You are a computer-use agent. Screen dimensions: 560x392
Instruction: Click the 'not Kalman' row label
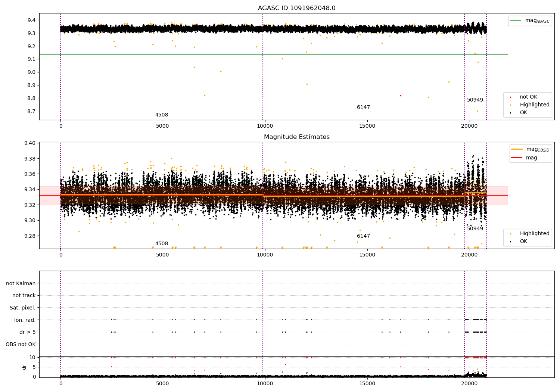(x=21, y=283)
